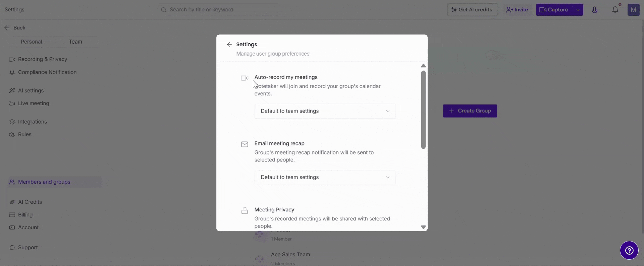Image resolution: width=644 pixels, height=266 pixels.
Task: Switch to the Personal tab
Action: [x=31, y=42]
